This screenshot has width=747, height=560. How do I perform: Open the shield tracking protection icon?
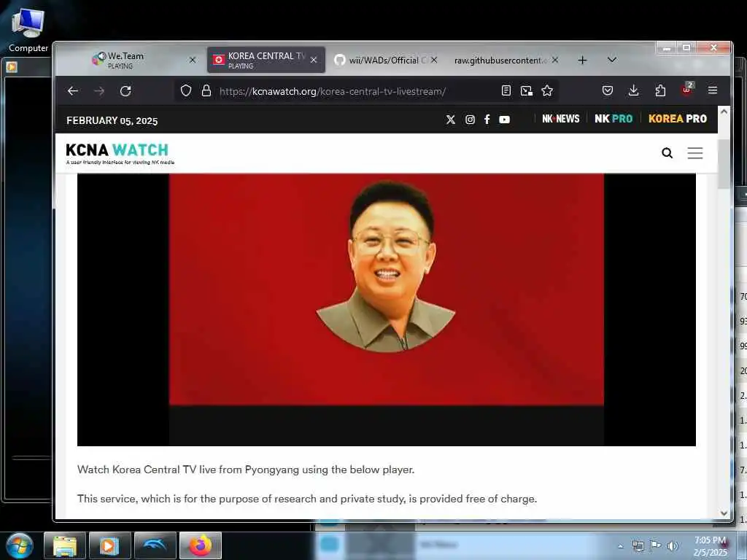[x=186, y=90]
